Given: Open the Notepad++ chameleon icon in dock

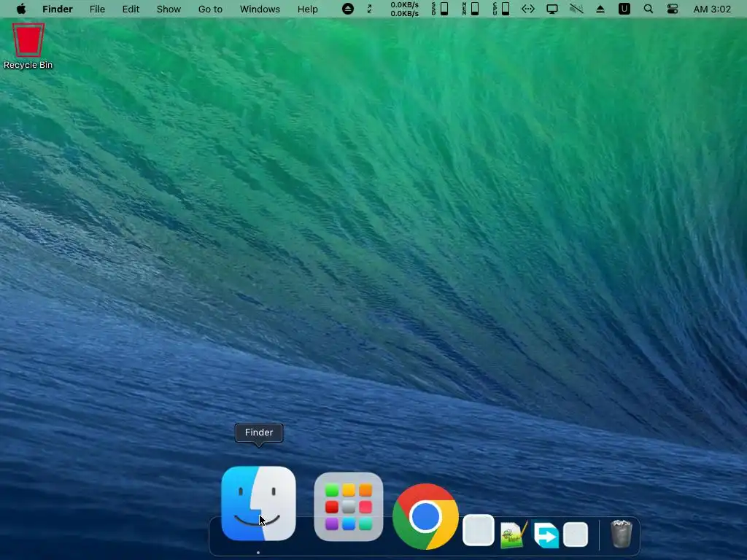Looking at the screenshot, I should click(x=514, y=534).
